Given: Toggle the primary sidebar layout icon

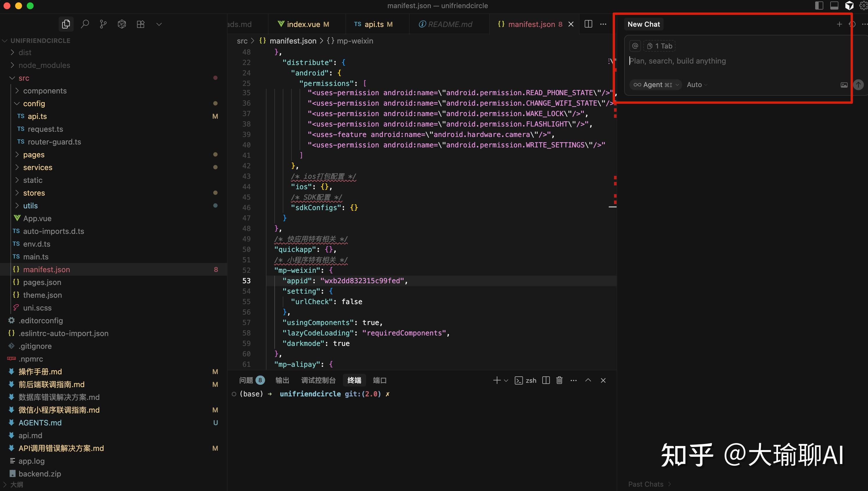Looking at the screenshot, I should click(x=819, y=6).
